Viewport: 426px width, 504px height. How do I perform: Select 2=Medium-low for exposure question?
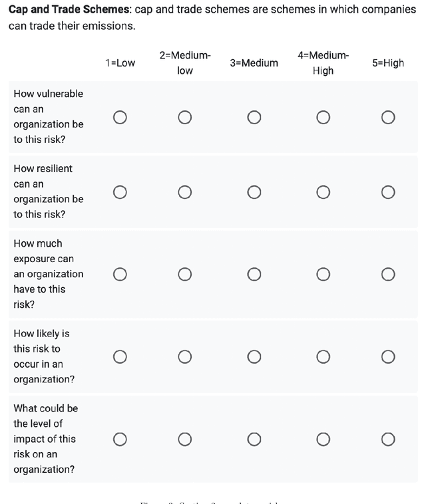[x=185, y=274]
